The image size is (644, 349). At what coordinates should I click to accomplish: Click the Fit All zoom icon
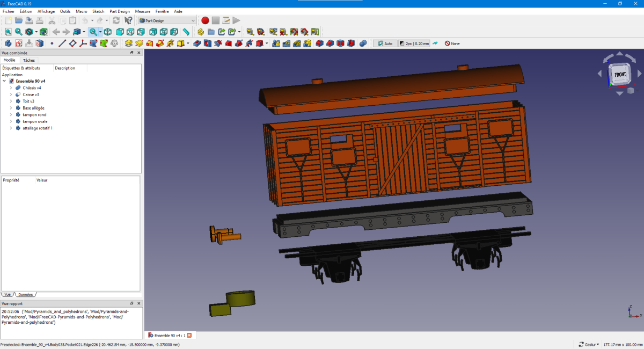(8, 32)
